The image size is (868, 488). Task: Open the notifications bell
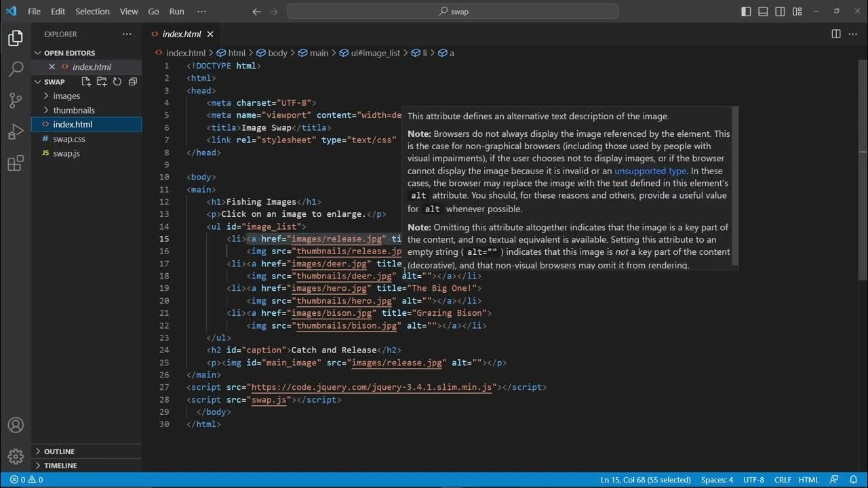(852, 480)
